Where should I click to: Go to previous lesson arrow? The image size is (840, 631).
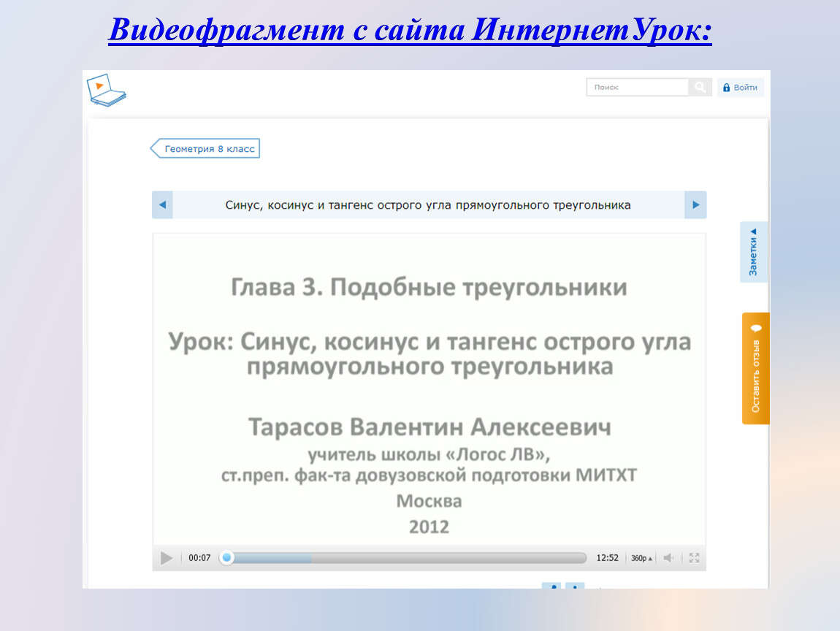162,204
